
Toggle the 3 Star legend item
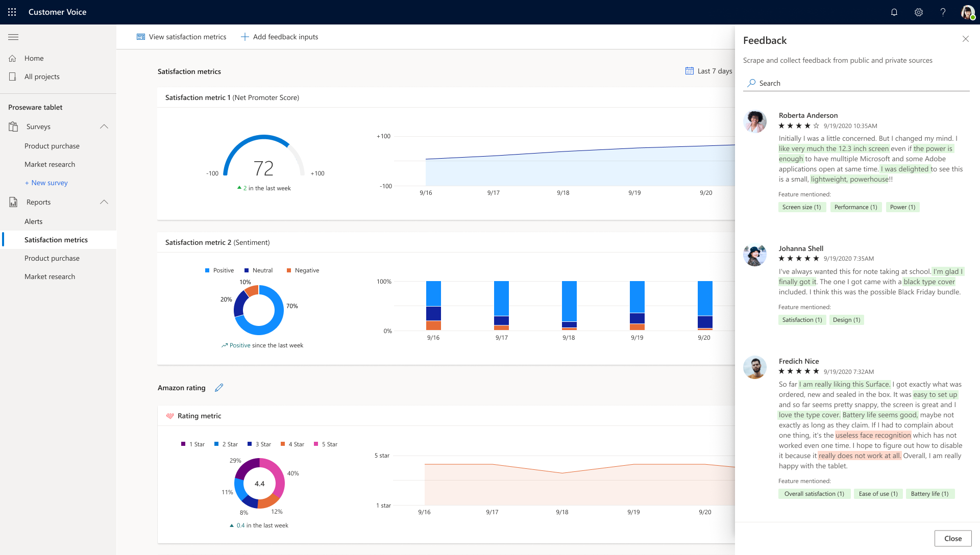point(259,444)
